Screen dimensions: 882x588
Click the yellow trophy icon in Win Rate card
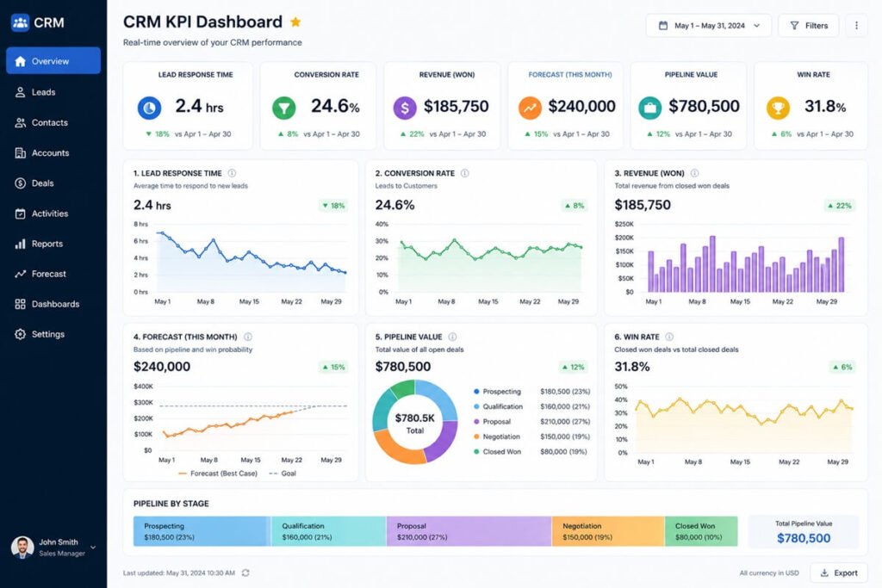click(x=778, y=108)
